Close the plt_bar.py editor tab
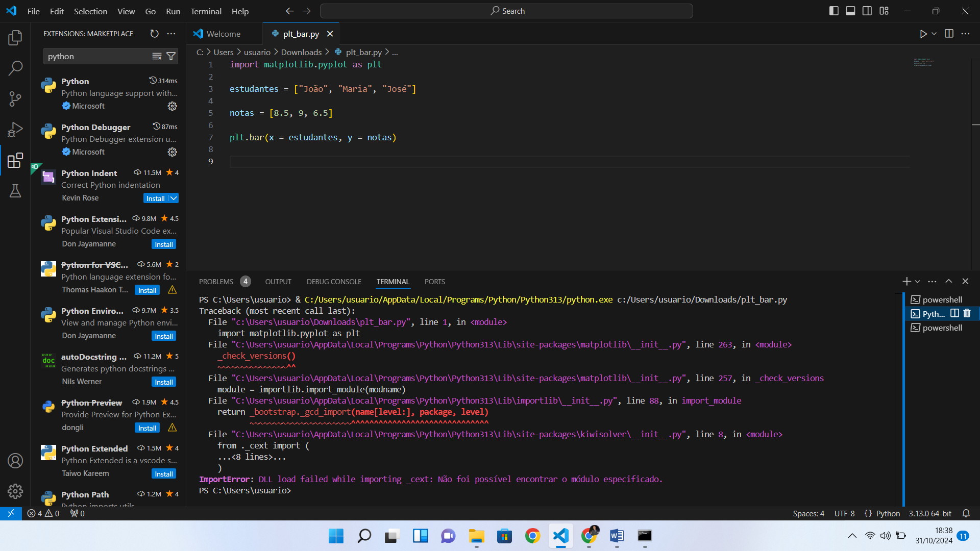This screenshot has height=551, width=980. (x=330, y=34)
